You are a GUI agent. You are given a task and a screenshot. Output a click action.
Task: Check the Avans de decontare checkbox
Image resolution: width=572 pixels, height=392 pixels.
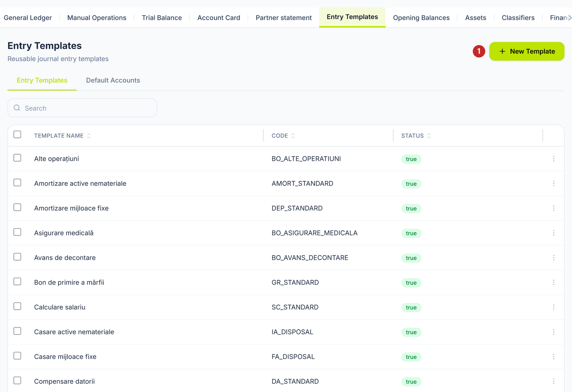tap(17, 257)
